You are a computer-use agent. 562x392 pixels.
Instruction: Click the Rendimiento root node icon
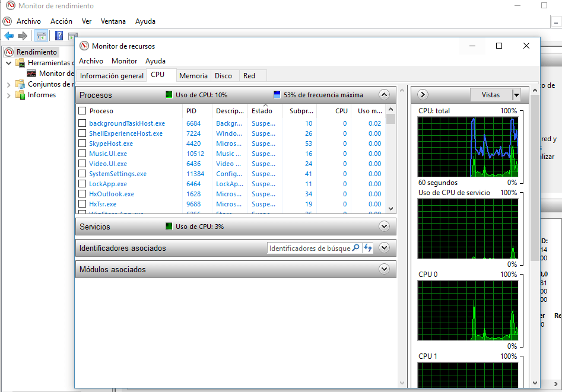pos(9,52)
